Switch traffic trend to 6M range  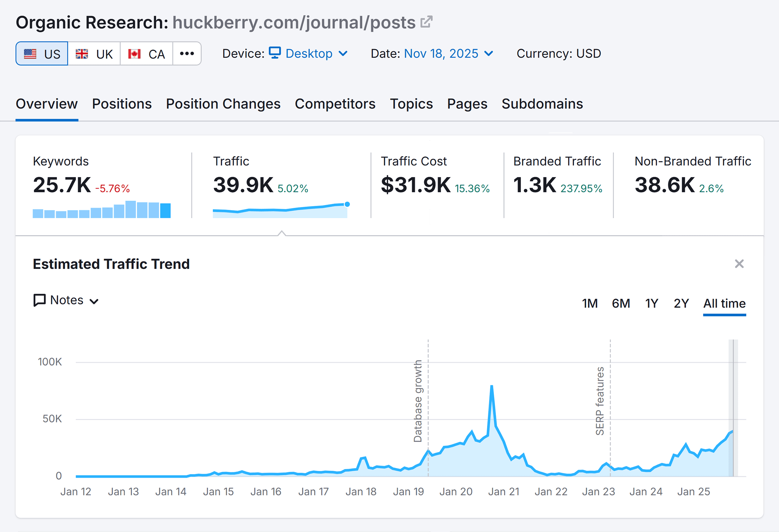coord(621,303)
